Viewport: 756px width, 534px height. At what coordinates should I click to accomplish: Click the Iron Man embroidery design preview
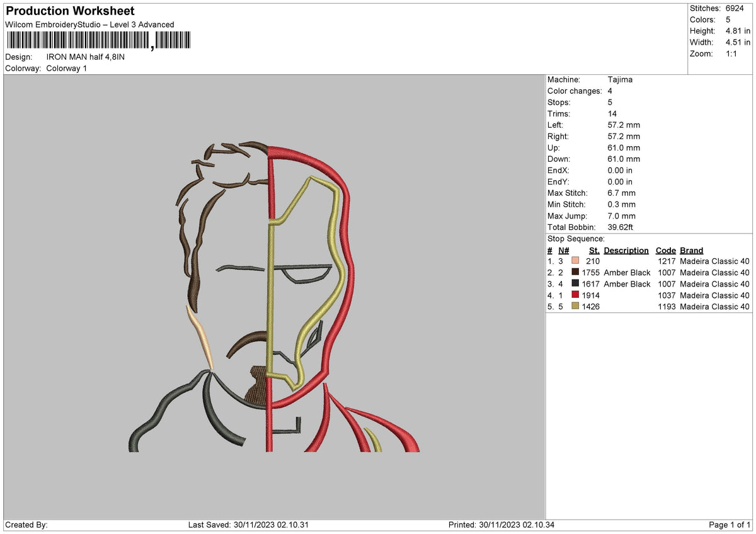pyautogui.click(x=274, y=295)
